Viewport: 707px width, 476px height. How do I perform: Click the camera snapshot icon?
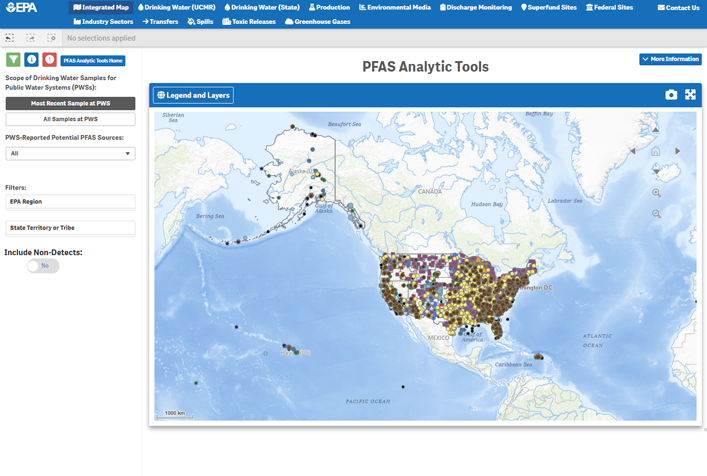pyautogui.click(x=671, y=95)
